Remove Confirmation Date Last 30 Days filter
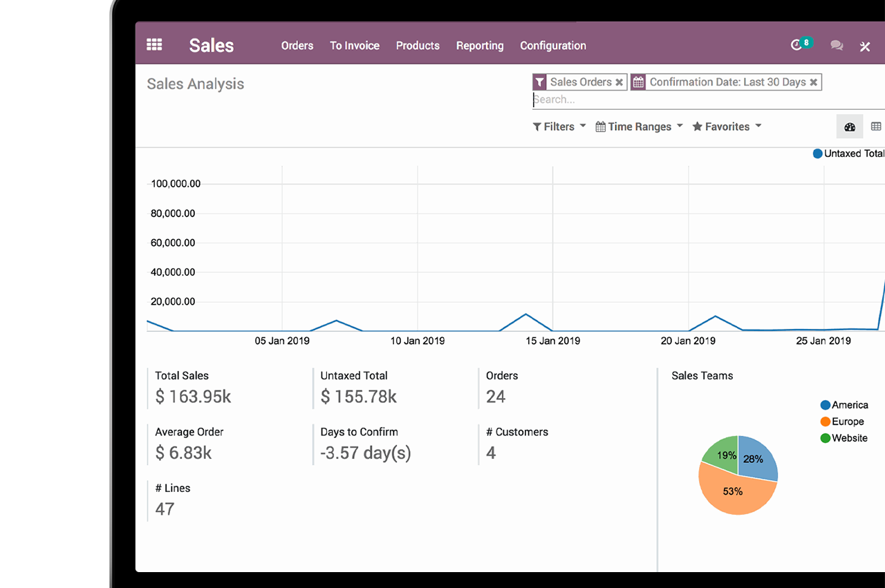The height and width of the screenshot is (588, 885). pyautogui.click(x=814, y=82)
